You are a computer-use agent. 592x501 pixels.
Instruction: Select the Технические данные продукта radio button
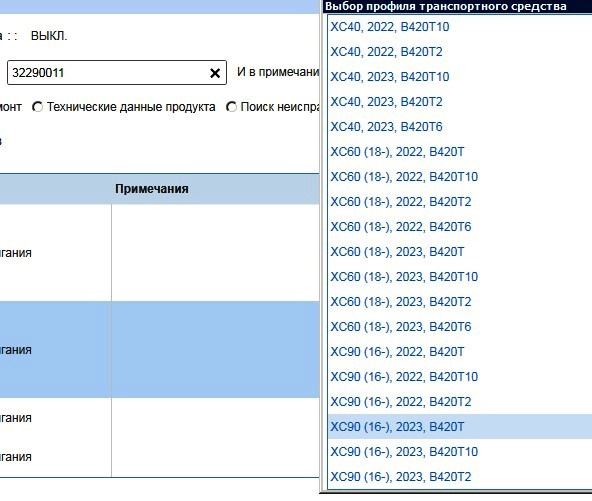[x=37, y=107]
